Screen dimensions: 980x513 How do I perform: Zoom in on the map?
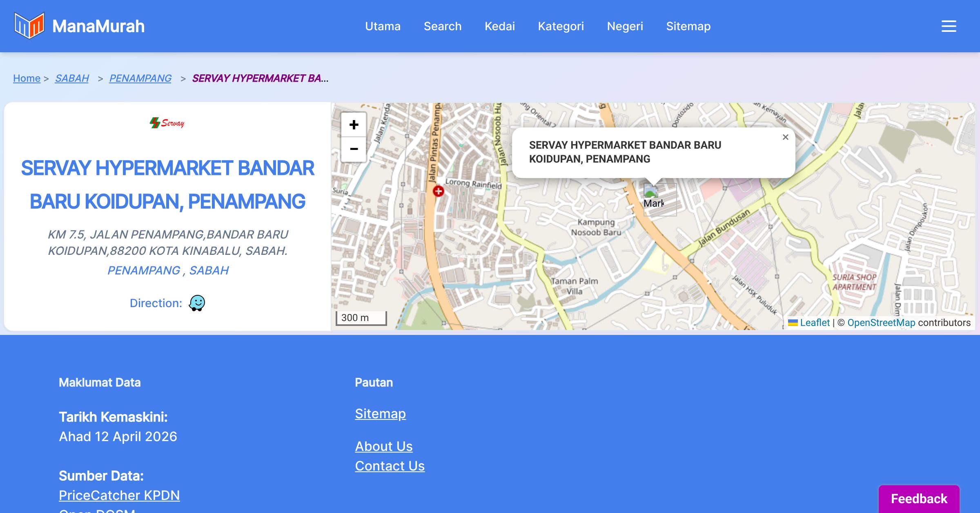tap(354, 125)
